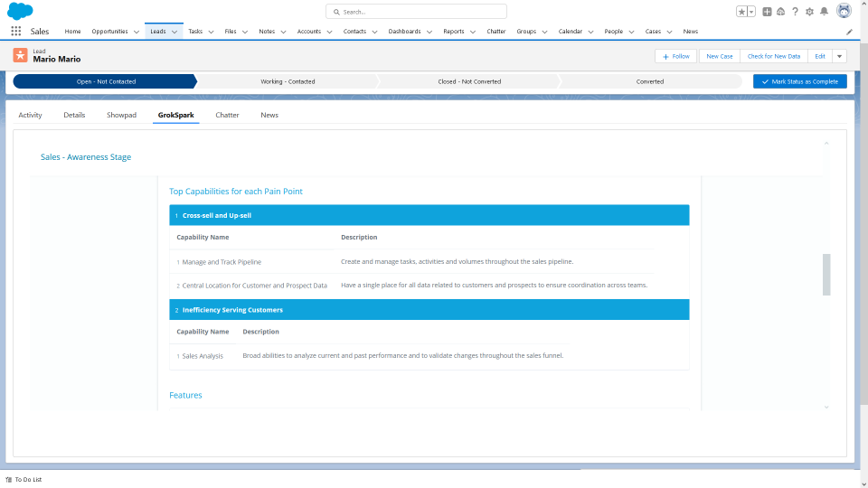The image size is (868, 488).
Task: Click the panel scroll-up arrow
Action: pos(826,144)
